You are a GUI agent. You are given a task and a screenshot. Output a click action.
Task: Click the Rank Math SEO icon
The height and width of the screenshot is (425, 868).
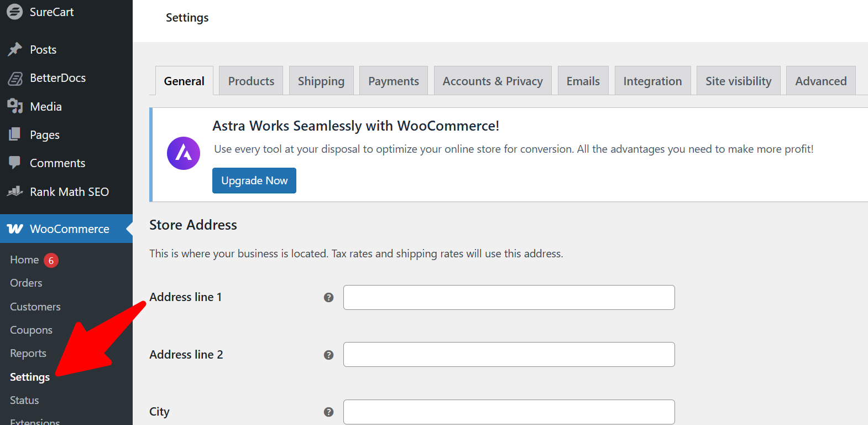pos(15,191)
